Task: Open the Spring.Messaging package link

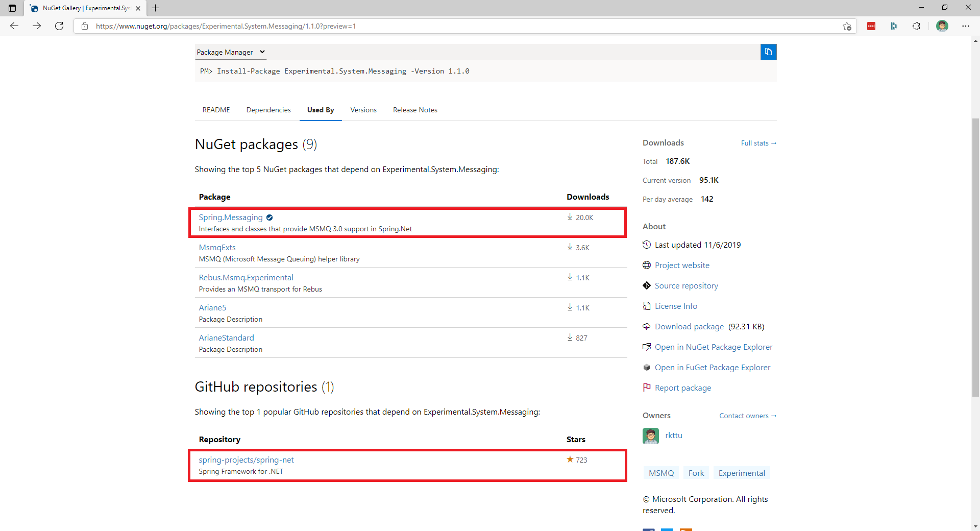Action: [231, 218]
